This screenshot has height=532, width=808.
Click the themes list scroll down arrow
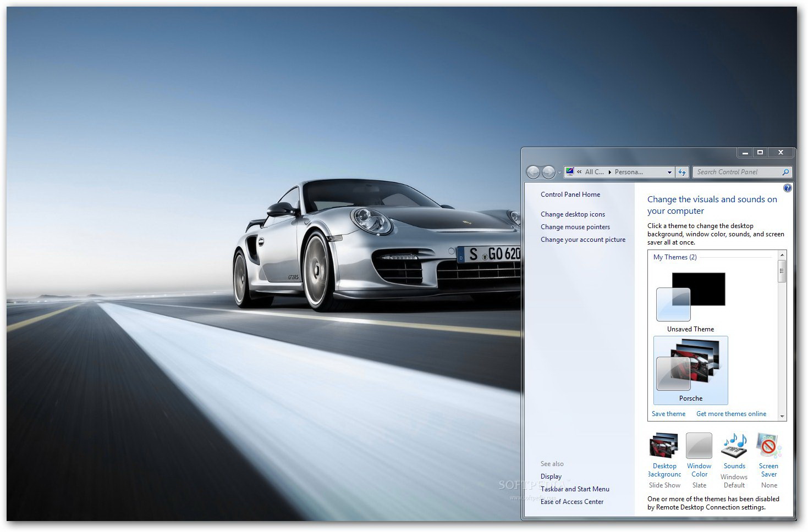(x=782, y=417)
